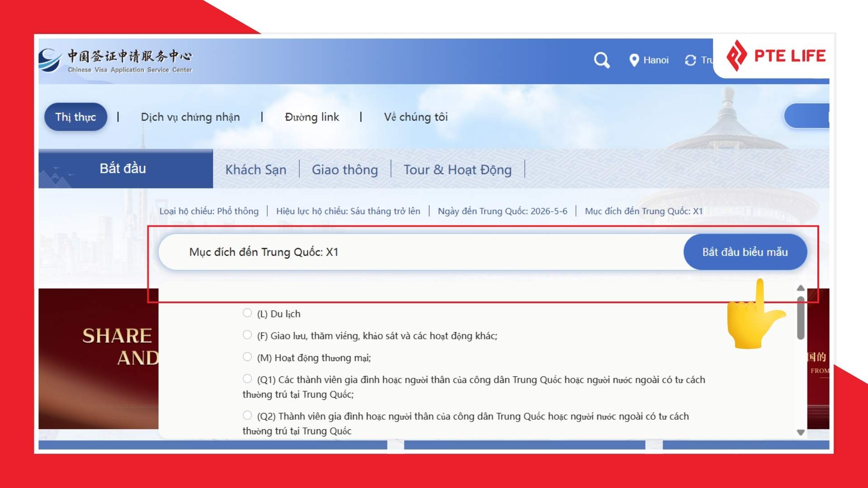
Task: Click the refresh/switch language icon
Action: 690,60
